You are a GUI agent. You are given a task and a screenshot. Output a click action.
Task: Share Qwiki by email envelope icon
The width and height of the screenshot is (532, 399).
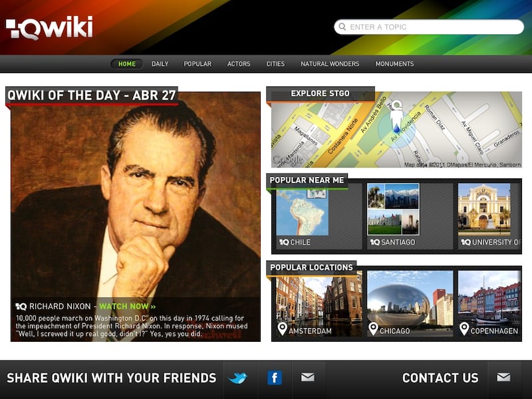308,377
